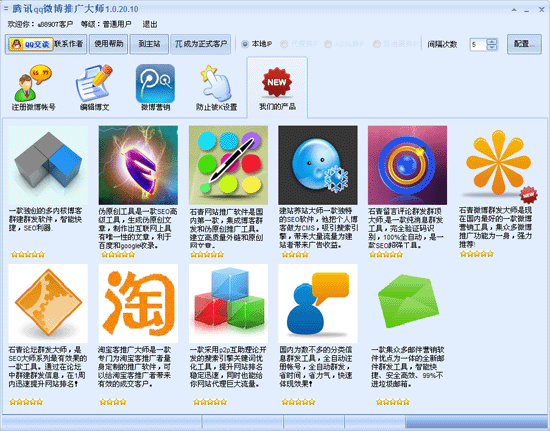Click the 淘宝客推广大师 description text
The width and height of the screenshot is (550, 431).
coord(135,366)
